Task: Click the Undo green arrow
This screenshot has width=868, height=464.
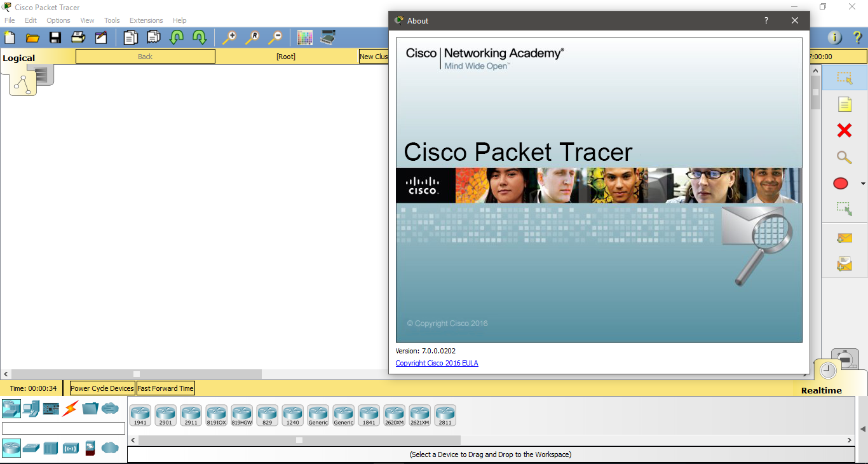Action: click(176, 38)
